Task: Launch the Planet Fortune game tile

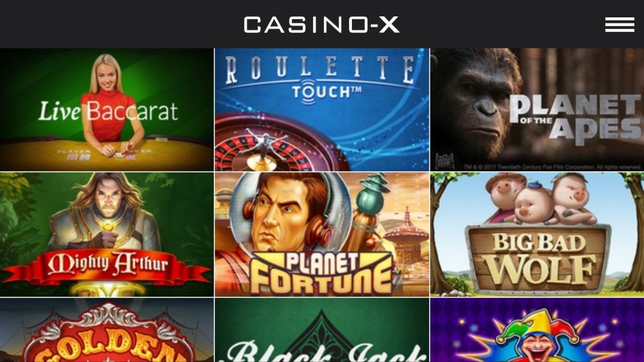Action: tap(322, 235)
